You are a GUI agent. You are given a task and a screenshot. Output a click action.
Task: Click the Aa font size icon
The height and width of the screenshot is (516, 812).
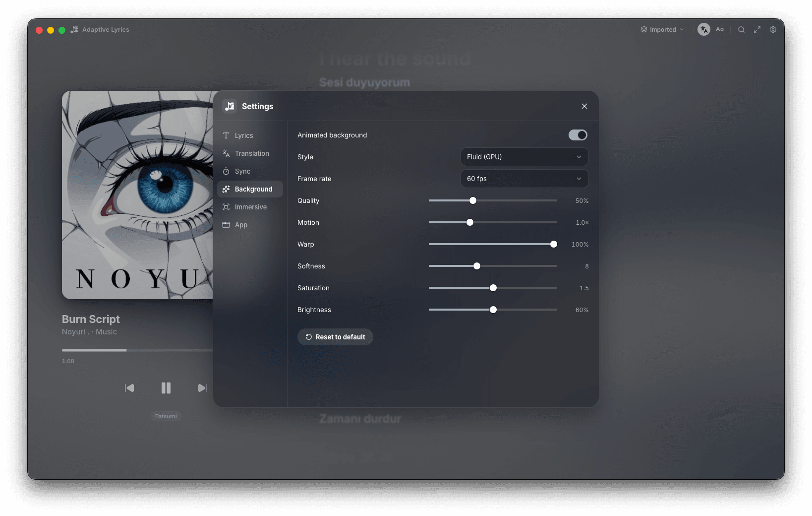(720, 30)
